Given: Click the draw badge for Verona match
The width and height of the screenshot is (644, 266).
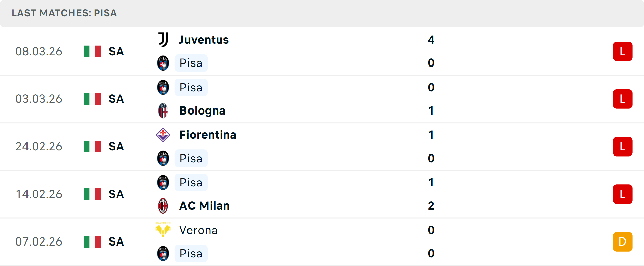Looking at the screenshot, I should point(623,241).
